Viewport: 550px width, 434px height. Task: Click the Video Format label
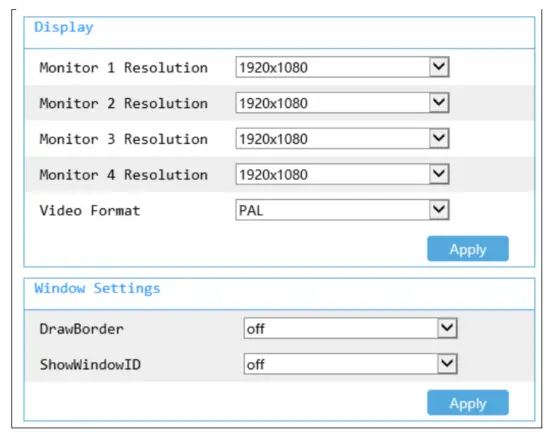point(90,211)
